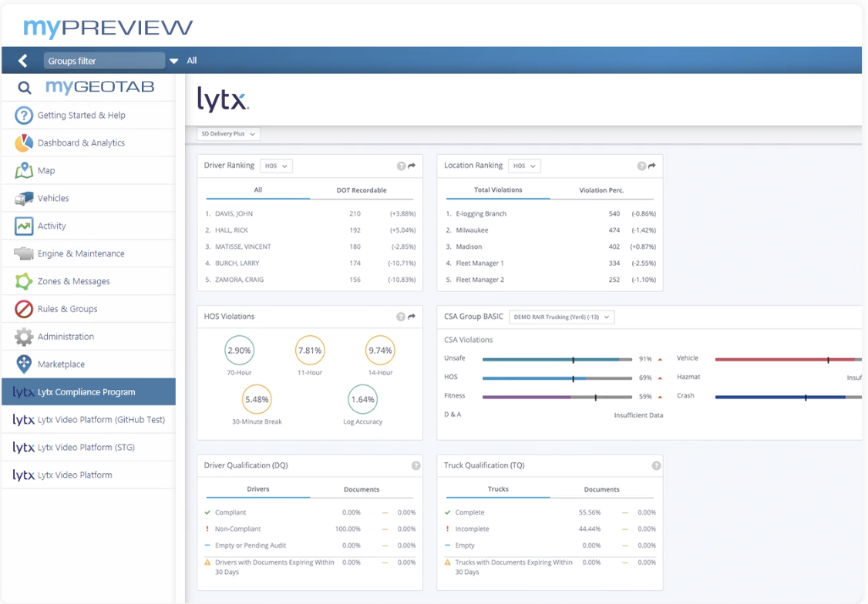Click the share arrow in Location Ranking panel
The image size is (868, 604).
[x=651, y=166]
